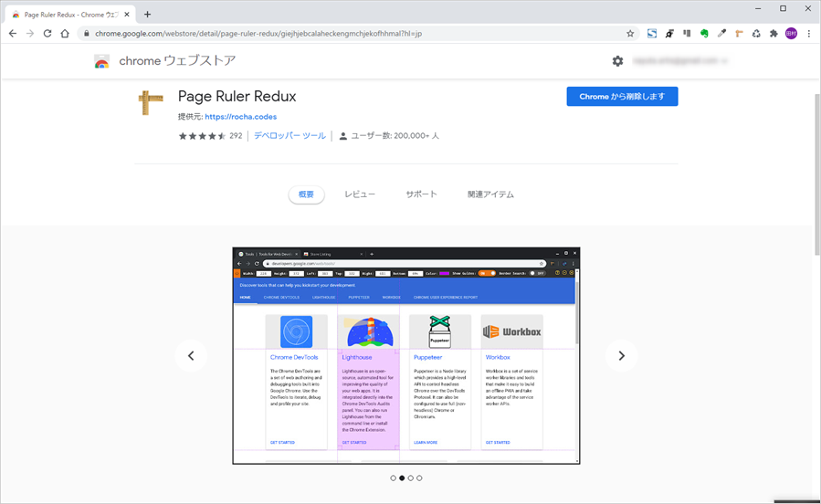This screenshot has height=504, width=821.
Task: Click the chrome ウェブストア title text
Action: pyautogui.click(x=177, y=60)
